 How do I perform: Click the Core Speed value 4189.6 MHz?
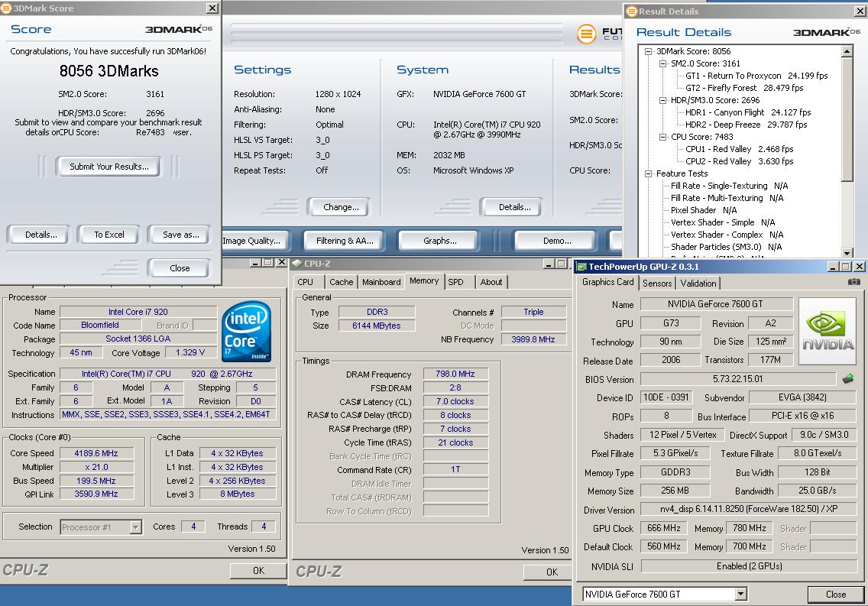coord(96,453)
